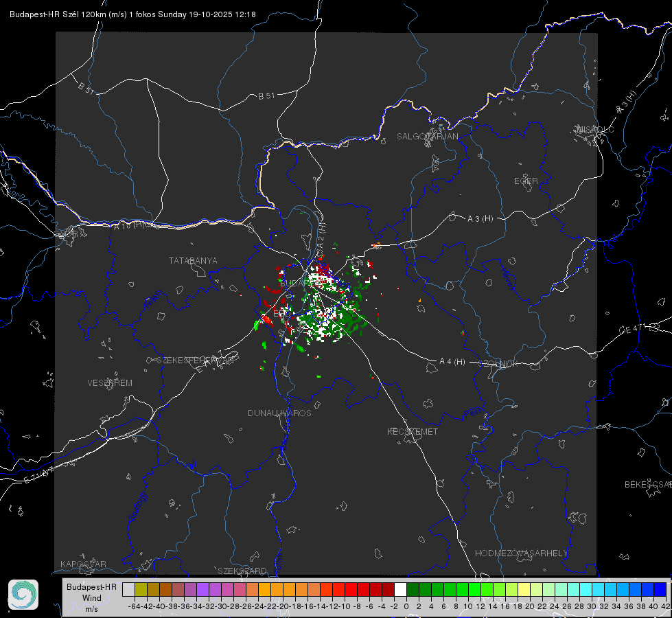Click the MISKOLC city label
The width and height of the screenshot is (672, 618).
(x=595, y=129)
